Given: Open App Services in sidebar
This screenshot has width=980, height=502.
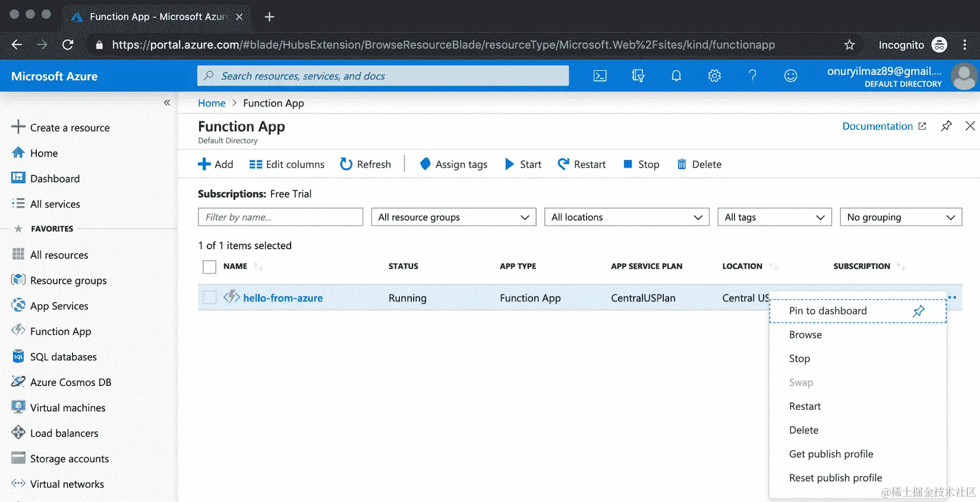Looking at the screenshot, I should (x=50, y=306).
